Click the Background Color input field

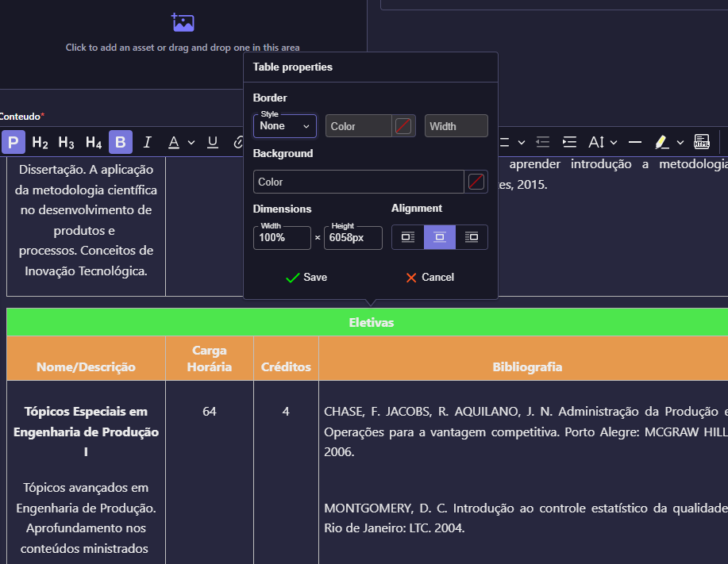point(358,182)
